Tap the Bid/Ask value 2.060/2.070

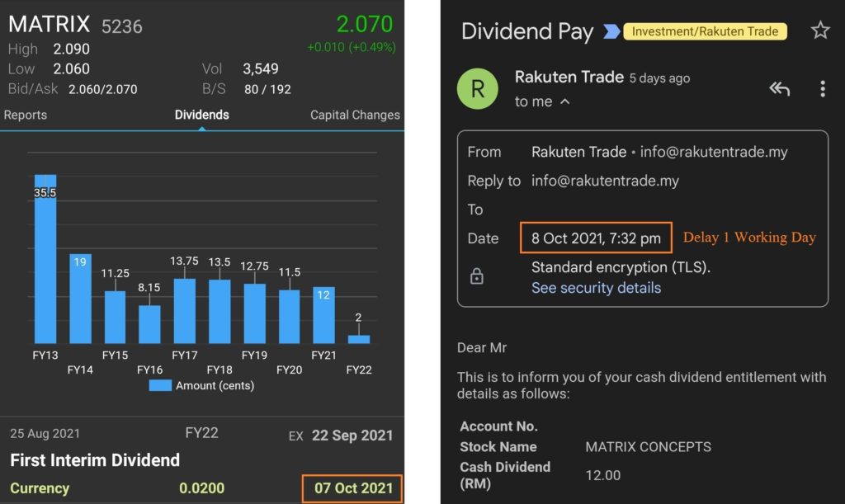(103, 89)
